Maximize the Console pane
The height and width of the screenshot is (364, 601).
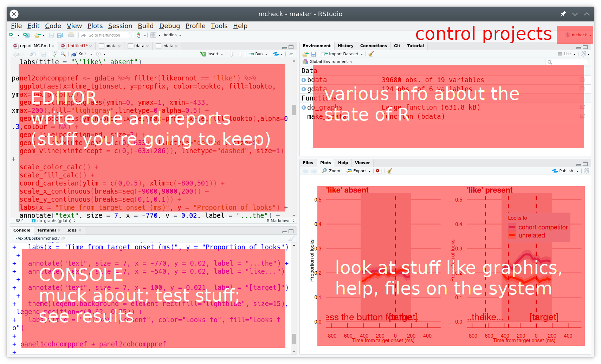click(x=291, y=231)
